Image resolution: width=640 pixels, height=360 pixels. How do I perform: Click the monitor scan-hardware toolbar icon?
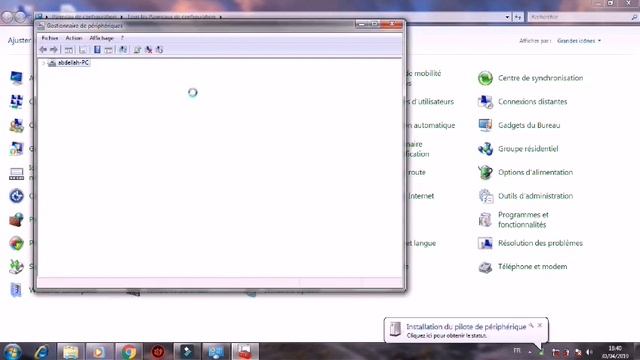123,50
